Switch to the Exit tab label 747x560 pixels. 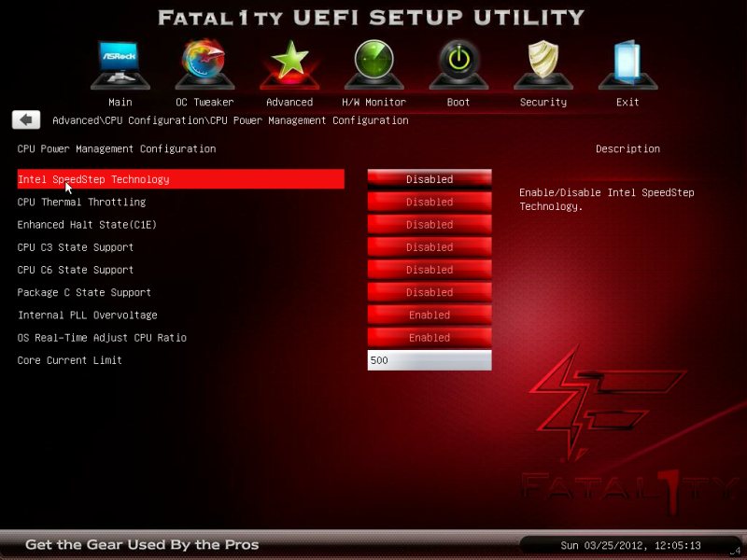(x=627, y=102)
